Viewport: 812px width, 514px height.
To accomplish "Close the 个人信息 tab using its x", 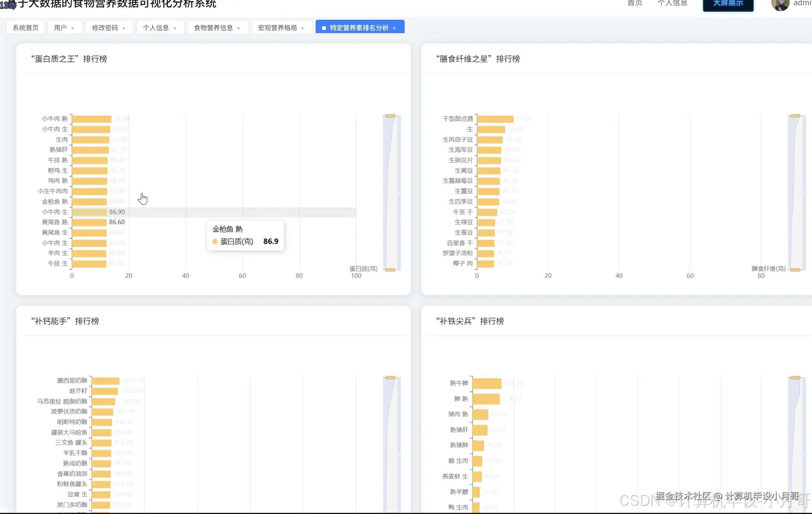I will (x=175, y=28).
